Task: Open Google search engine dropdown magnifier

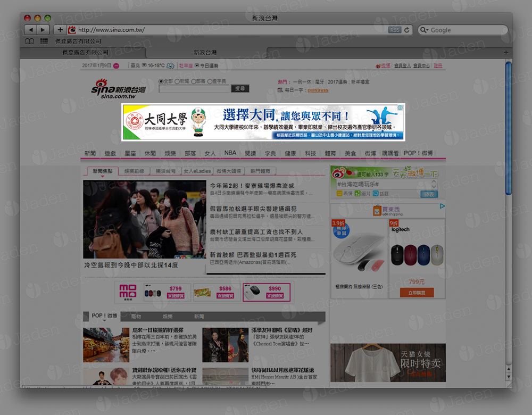Action: click(x=424, y=30)
